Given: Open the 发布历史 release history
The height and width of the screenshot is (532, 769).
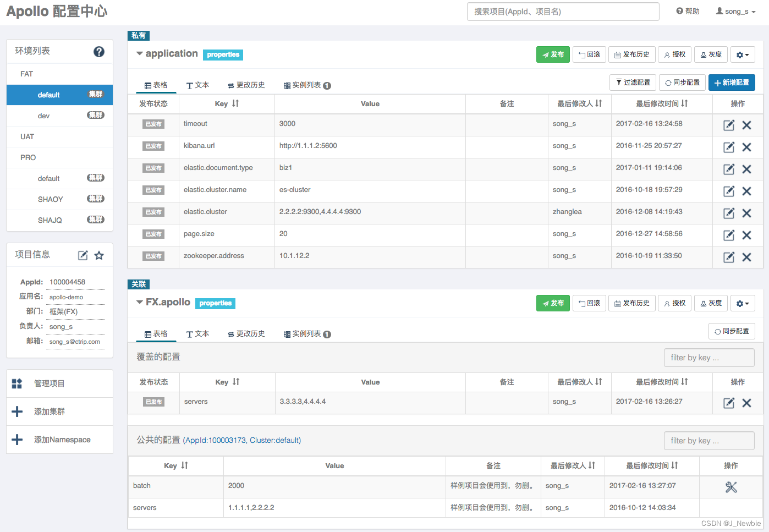Looking at the screenshot, I should [x=631, y=54].
